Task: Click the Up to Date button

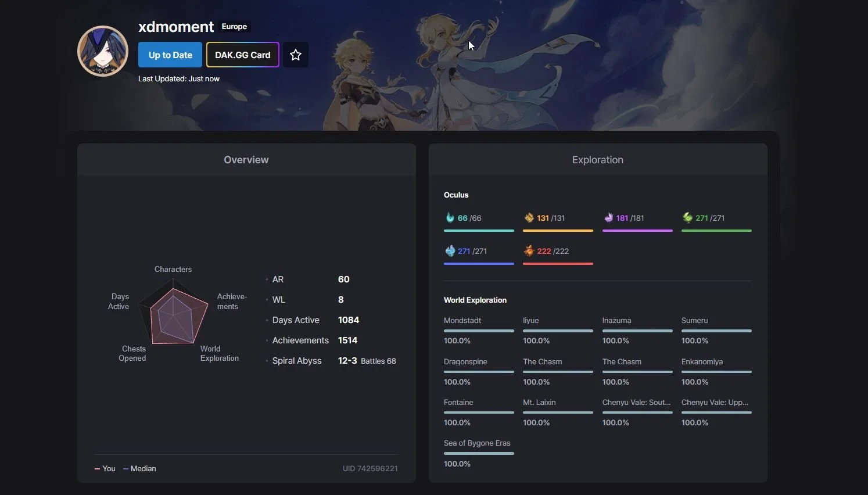Action: [x=170, y=55]
